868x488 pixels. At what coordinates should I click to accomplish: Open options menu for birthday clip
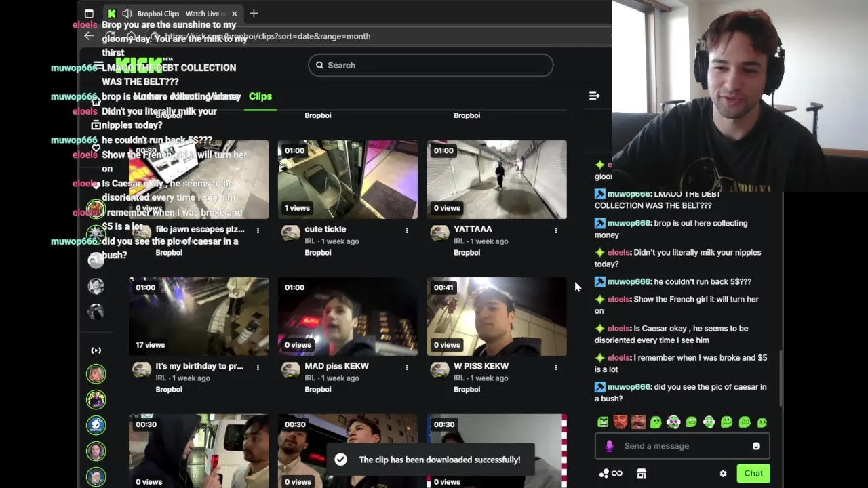coord(258,367)
